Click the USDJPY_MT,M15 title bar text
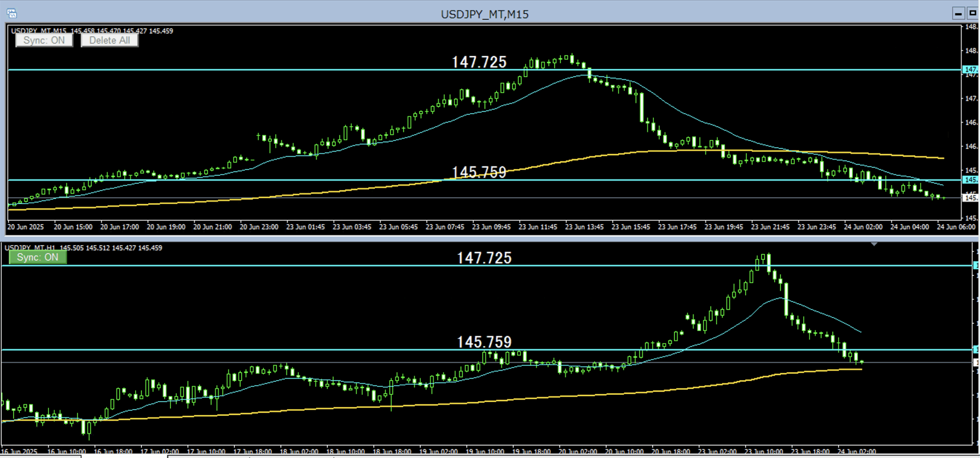Viewport: 980px width, 458px height. coord(485,15)
